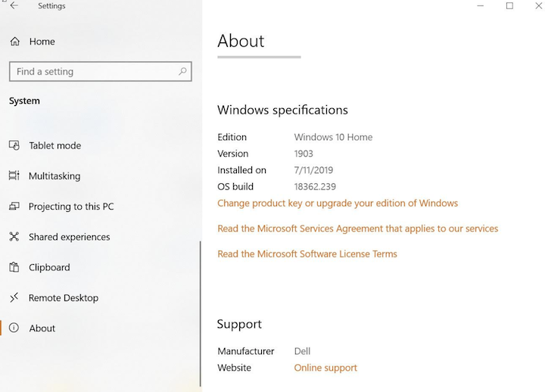Go to Projecting to this PC
The height and width of the screenshot is (392, 545).
71,207
